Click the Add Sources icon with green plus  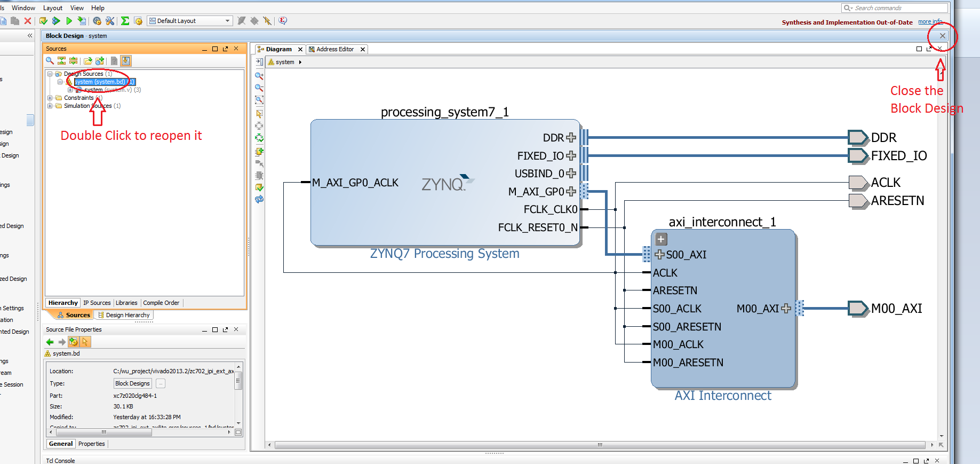(100, 61)
